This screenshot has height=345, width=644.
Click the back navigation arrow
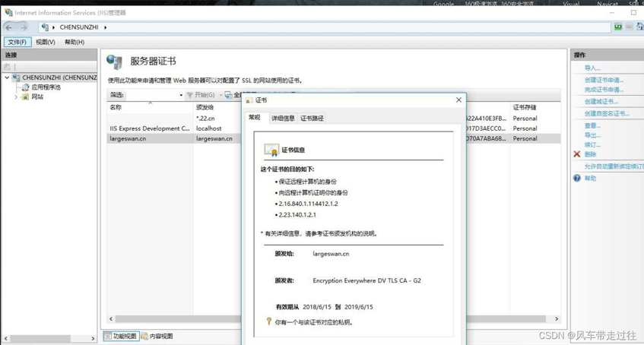[9, 27]
